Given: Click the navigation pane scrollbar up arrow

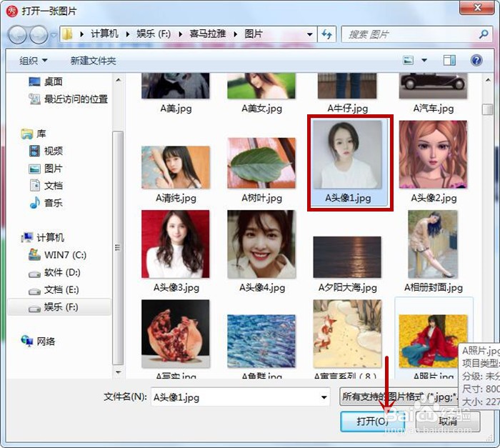Looking at the screenshot, I should coord(119,80).
